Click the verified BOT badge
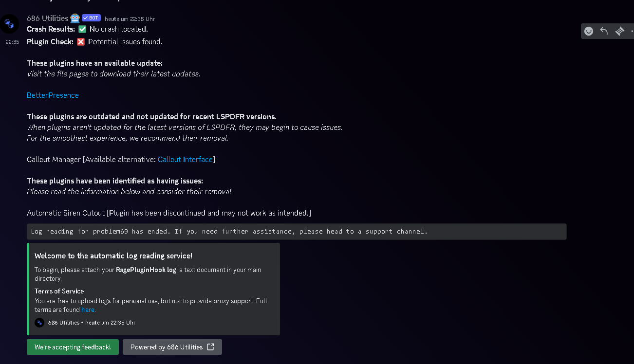 91,18
